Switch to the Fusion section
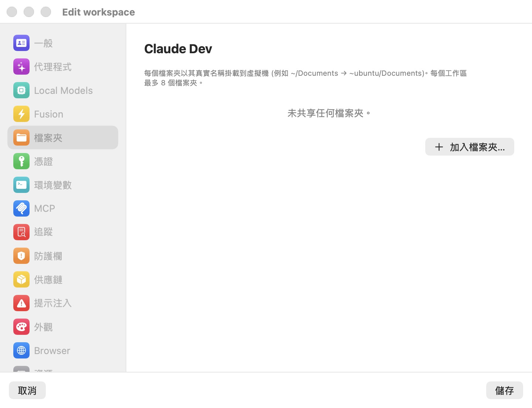This screenshot has height=408, width=532. tap(48, 114)
